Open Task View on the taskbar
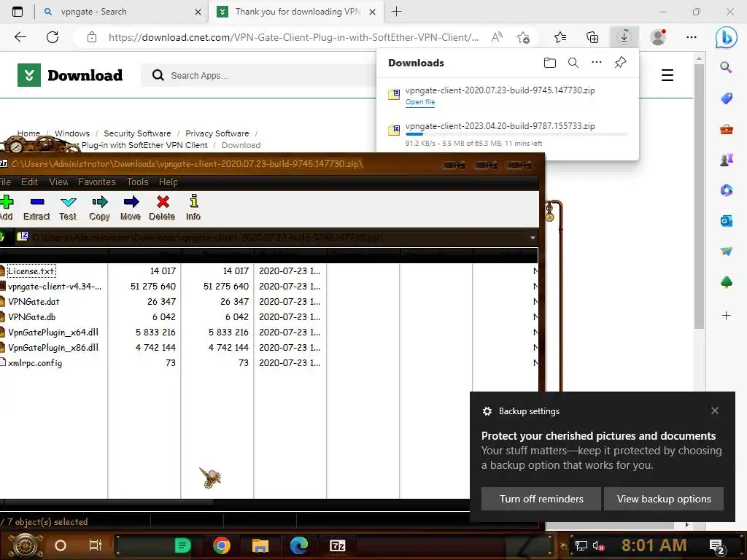 96,545
